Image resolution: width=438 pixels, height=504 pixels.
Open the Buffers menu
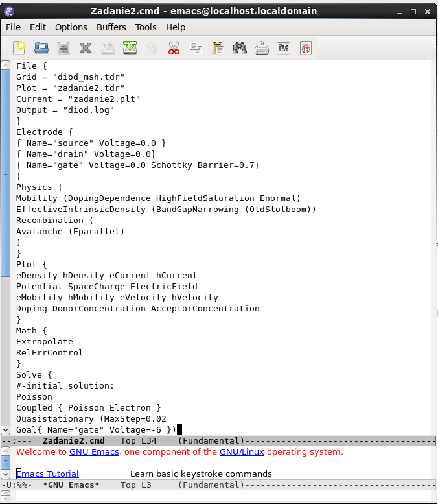point(111,27)
